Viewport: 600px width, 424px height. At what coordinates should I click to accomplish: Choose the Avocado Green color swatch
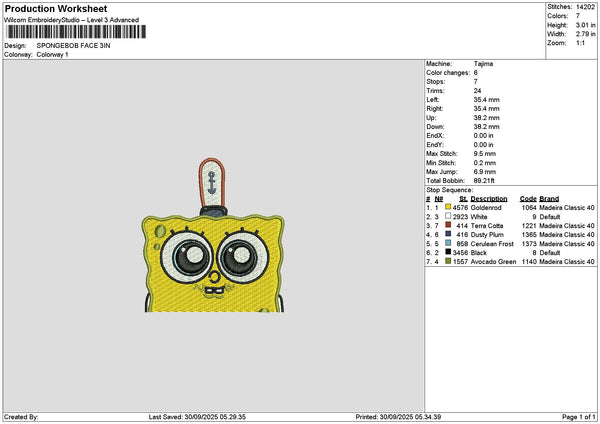448,261
